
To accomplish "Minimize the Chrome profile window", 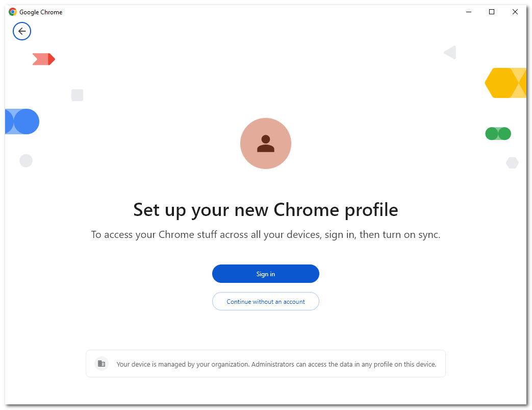I will point(468,12).
